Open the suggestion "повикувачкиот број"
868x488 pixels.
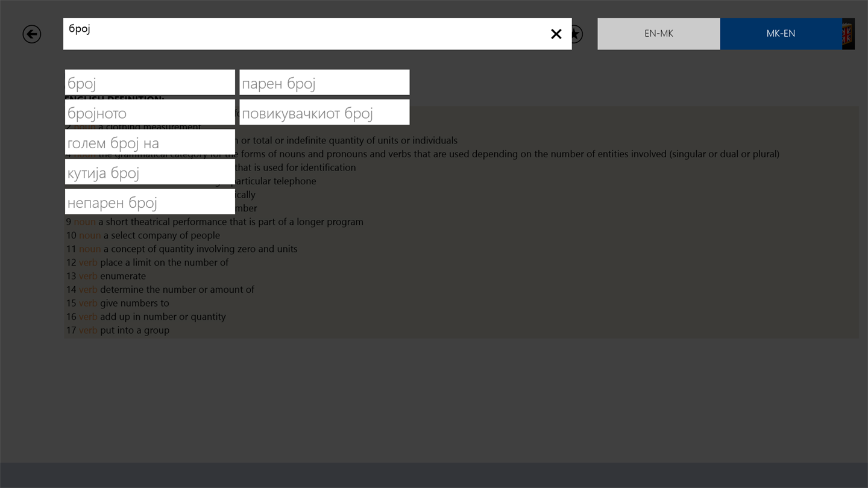click(324, 113)
